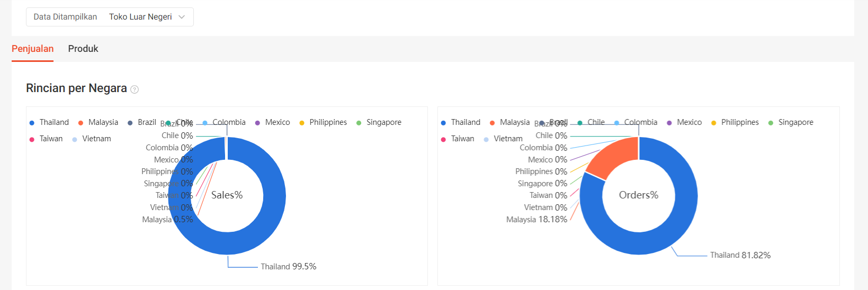Open the Data Ditampilkan store dropdown

(x=110, y=17)
